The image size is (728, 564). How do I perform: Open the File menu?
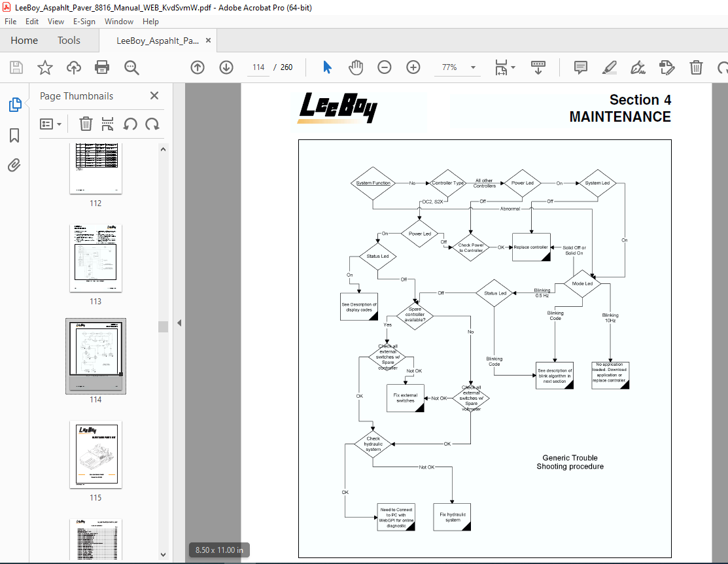click(x=10, y=22)
